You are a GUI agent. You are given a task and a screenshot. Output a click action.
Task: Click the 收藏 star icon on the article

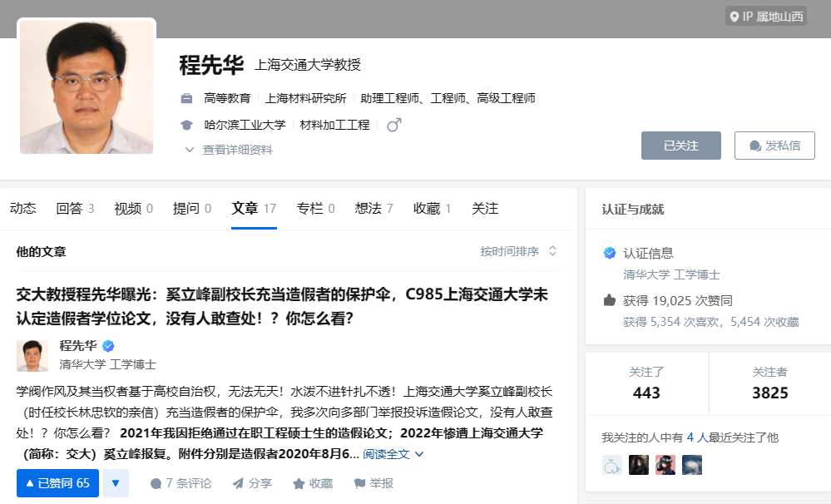[297, 482]
